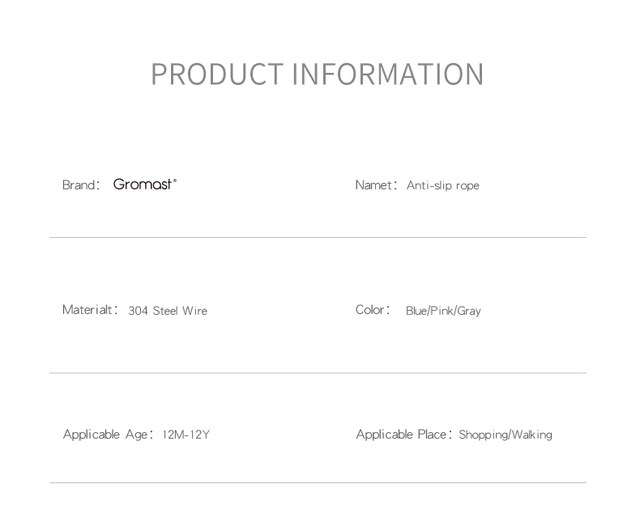Screen dimensions: 640x518
Task: Click the word "Blue" in color options
Action: coord(417,311)
